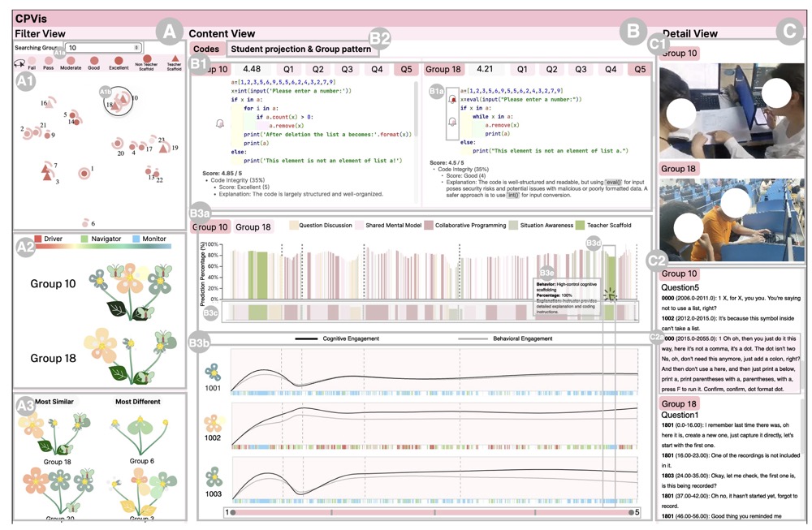This screenshot has height=530, width=812.
Task: Select Q3 tab next to score 4.48
Action: click(347, 69)
